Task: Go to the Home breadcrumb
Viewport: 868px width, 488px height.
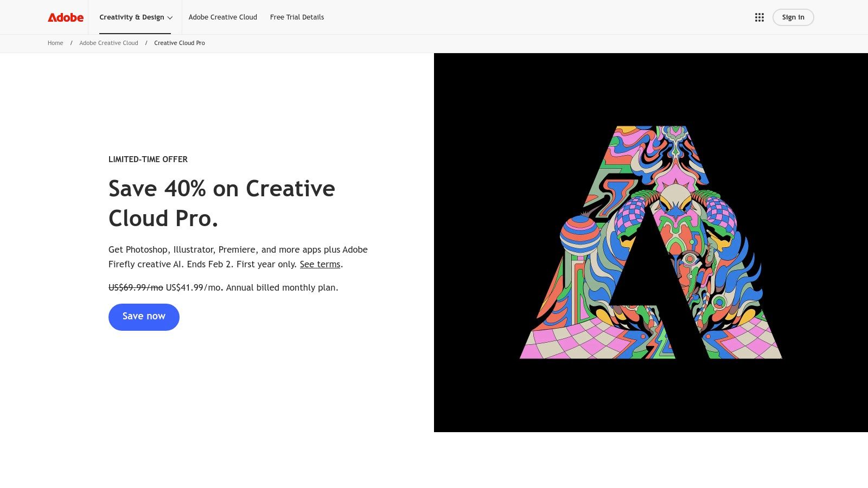Action: coord(55,43)
